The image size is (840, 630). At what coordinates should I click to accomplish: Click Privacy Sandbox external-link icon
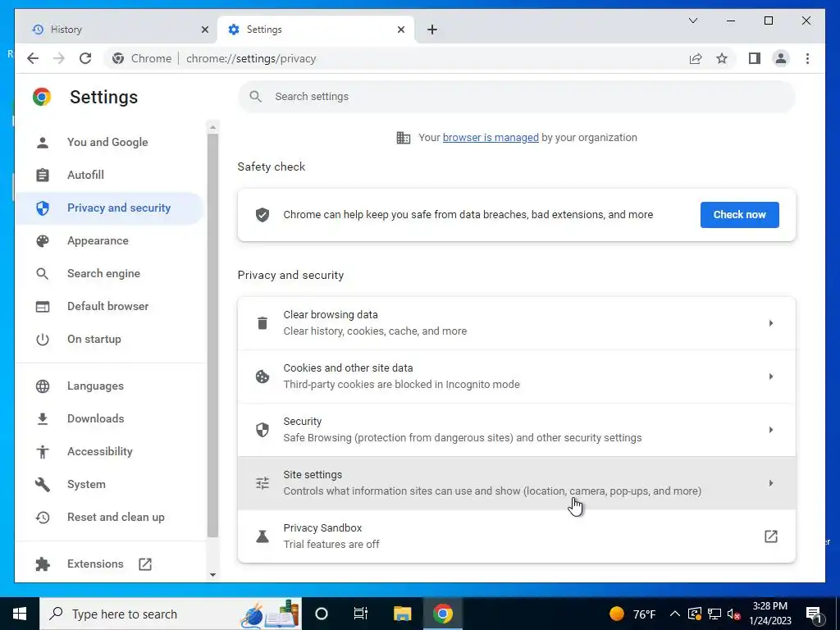(x=771, y=536)
